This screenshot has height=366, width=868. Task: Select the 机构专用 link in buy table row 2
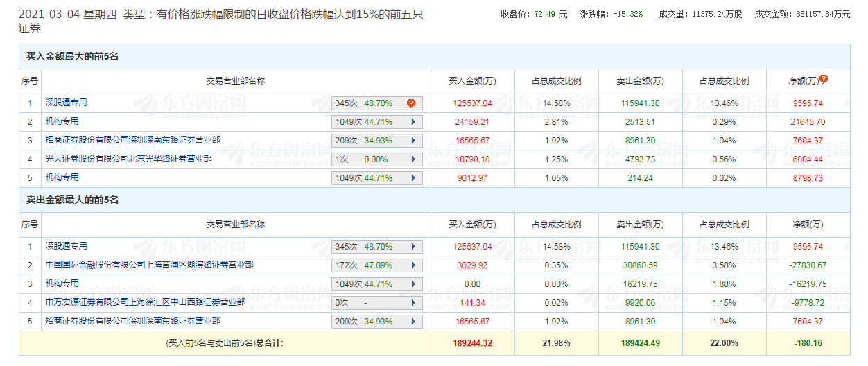pos(62,121)
